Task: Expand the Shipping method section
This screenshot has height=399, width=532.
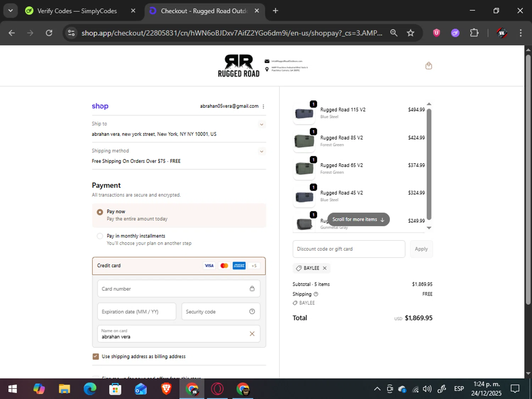Action: click(261, 151)
